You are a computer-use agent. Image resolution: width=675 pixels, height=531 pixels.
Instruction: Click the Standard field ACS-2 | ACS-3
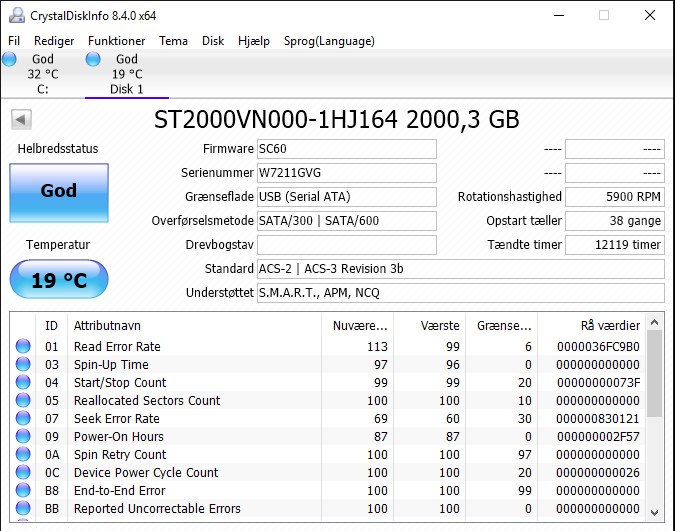[461, 269]
